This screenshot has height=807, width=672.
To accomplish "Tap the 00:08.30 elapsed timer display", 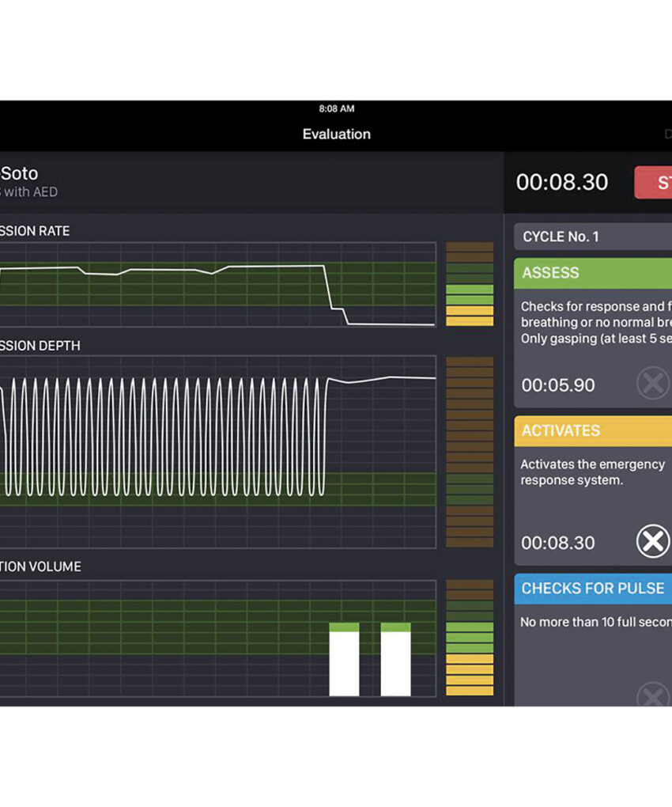I will 562,183.
